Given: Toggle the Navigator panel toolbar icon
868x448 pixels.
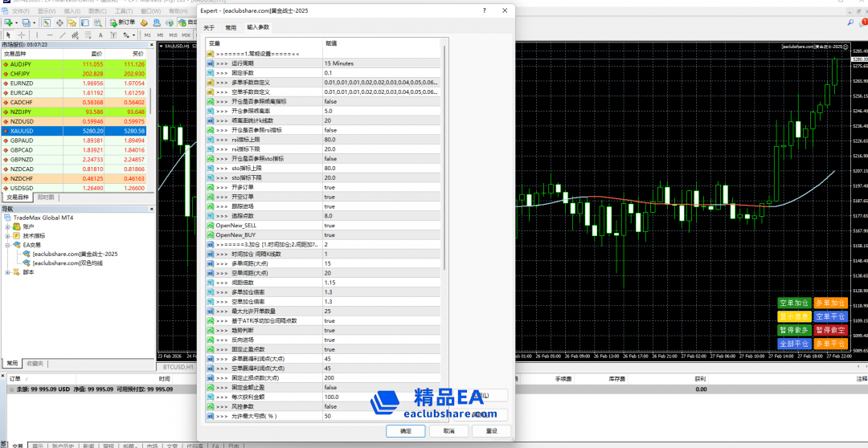Looking at the screenshot, I should click(x=74, y=22).
